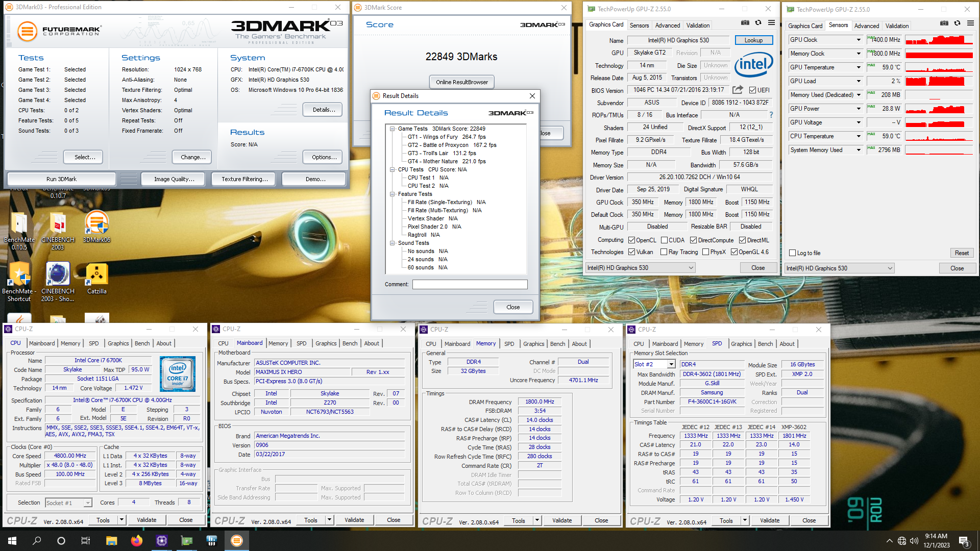Open the GPU selector dropdown in GPU-Z Graphics Card window
This screenshot has width=980, height=551.
[x=641, y=268]
